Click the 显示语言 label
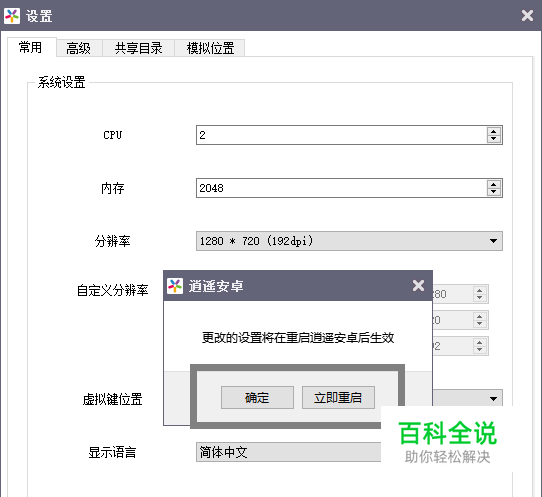Image resolution: width=542 pixels, height=497 pixels. point(113,452)
